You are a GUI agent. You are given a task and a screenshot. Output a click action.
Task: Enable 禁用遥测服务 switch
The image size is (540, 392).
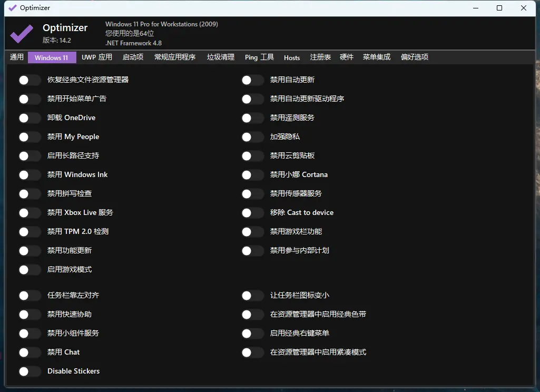click(253, 118)
